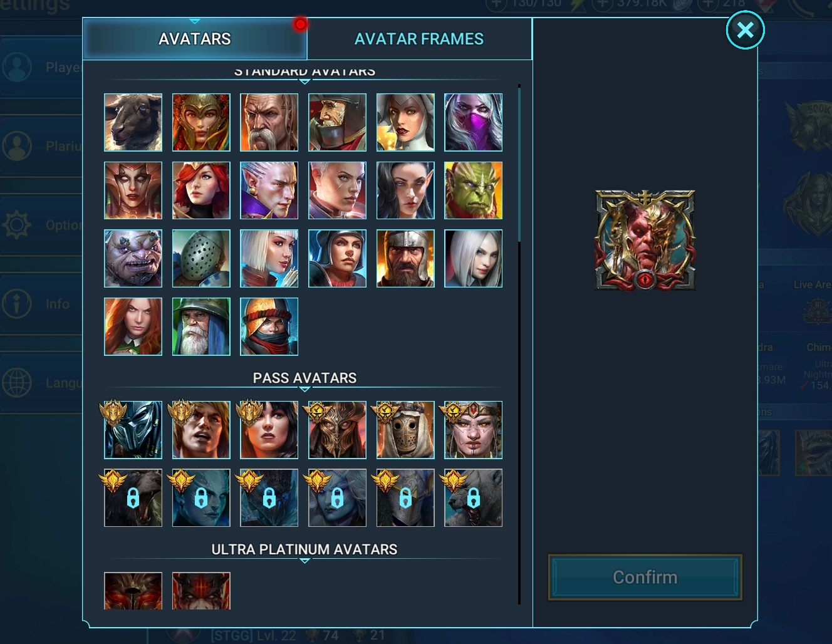The width and height of the screenshot is (832, 644).
Task: Collapse the Pass Avatars section
Action: coord(304,389)
